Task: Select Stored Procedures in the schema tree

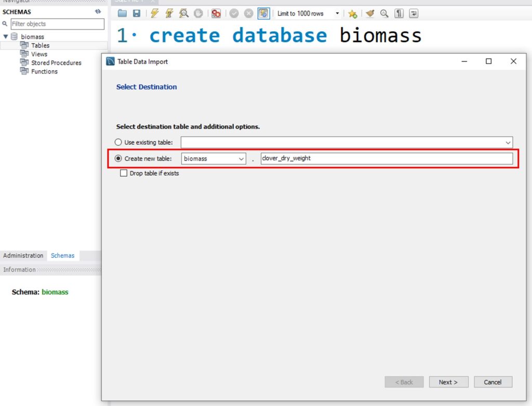Action: pos(56,63)
